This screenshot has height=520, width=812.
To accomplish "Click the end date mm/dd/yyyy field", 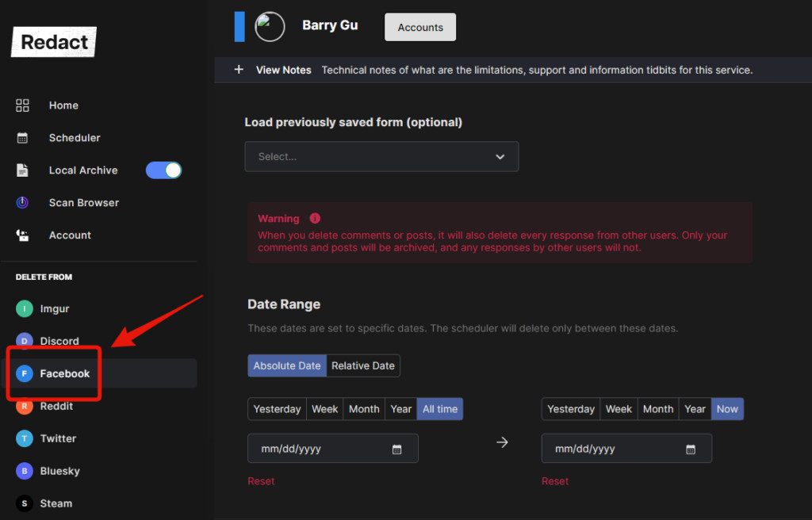I will (626, 449).
